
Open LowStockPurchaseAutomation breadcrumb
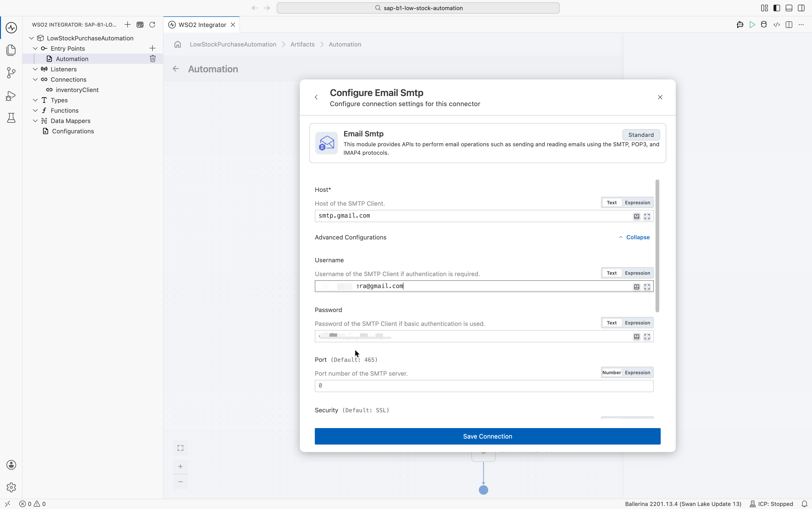coord(233,44)
